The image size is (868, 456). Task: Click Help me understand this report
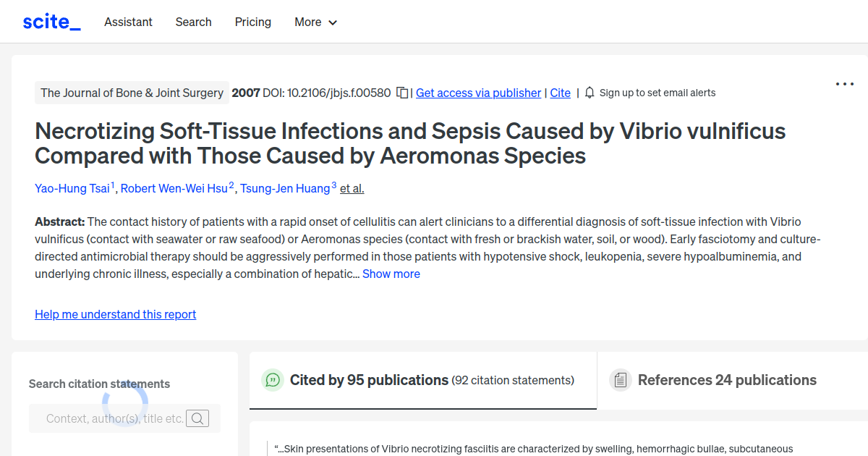[x=115, y=314]
